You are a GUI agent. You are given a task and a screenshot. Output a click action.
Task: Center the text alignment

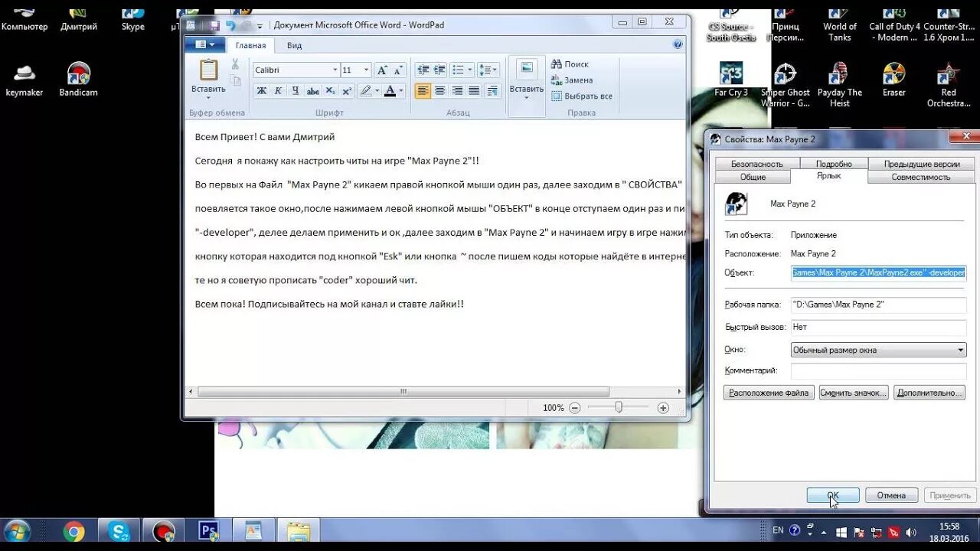click(439, 90)
